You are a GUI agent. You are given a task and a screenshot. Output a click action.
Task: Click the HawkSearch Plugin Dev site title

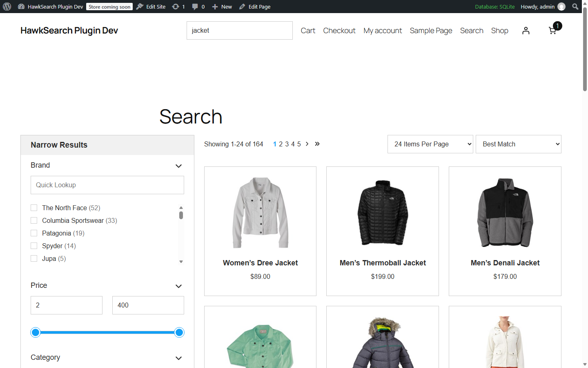point(69,31)
